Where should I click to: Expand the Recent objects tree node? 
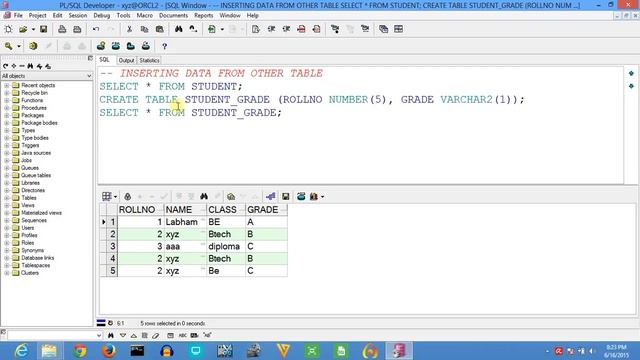7,86
